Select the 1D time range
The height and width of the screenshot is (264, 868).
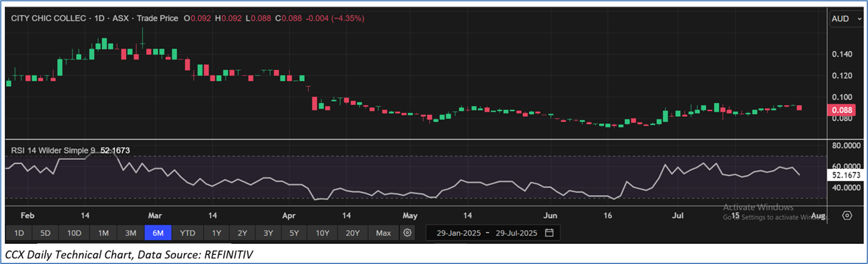click(19, 232)
